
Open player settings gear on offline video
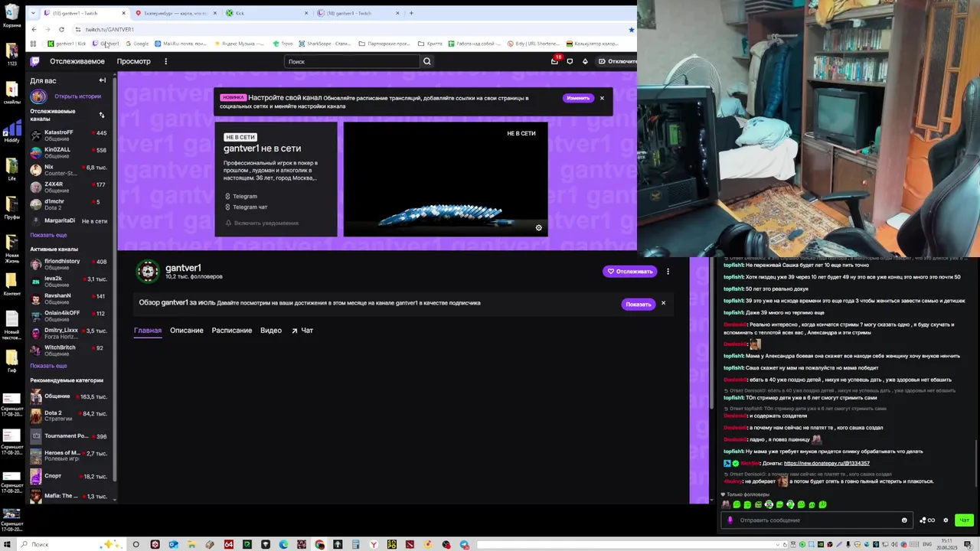point(538,228)
